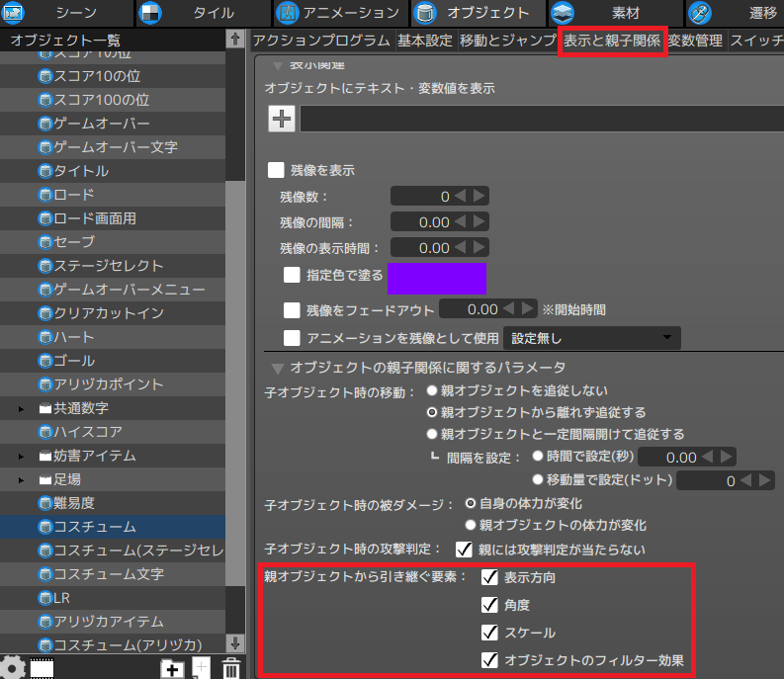784x679 pixels.
Task: Uncheck 親には攻撃判定が当たらない
Action: coord(464,550)
